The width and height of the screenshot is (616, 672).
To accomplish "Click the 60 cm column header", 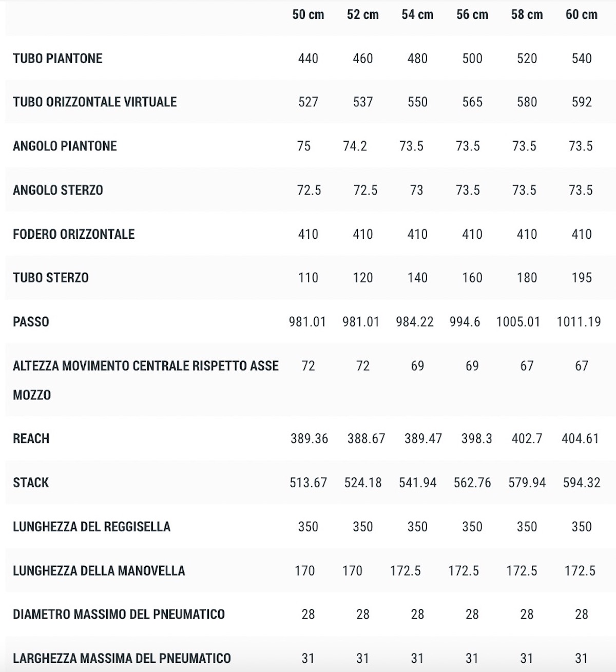I will point(581,15).
